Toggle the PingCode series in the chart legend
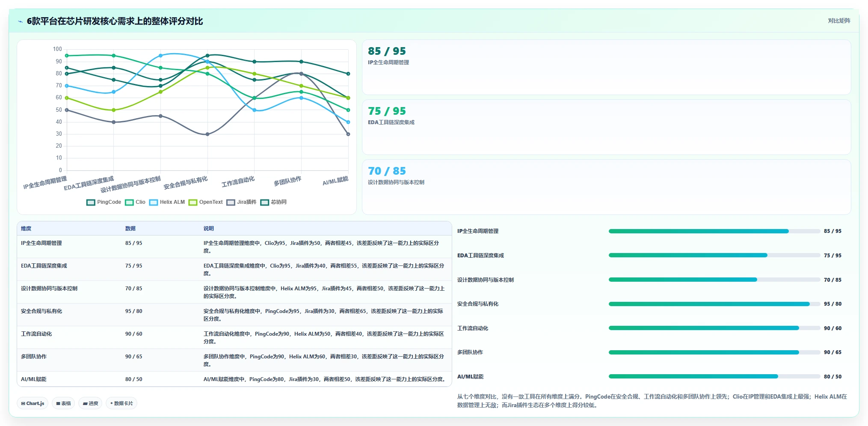Viewport: 868px width, 426px height. tap(104, 202)
